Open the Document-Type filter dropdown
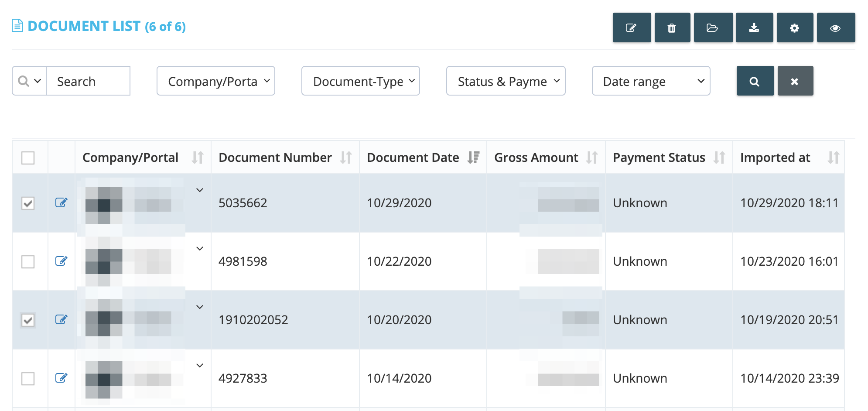 (361, 81)
